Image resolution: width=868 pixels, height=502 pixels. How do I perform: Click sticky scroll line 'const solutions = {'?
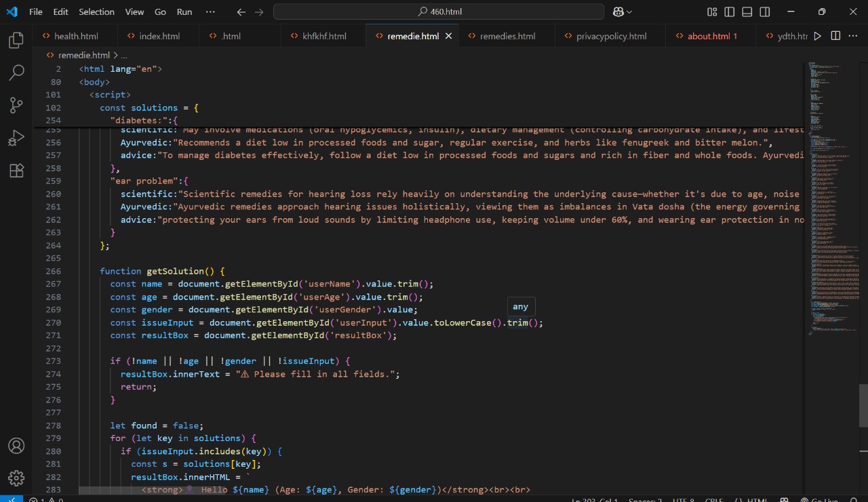pos(149,108)
